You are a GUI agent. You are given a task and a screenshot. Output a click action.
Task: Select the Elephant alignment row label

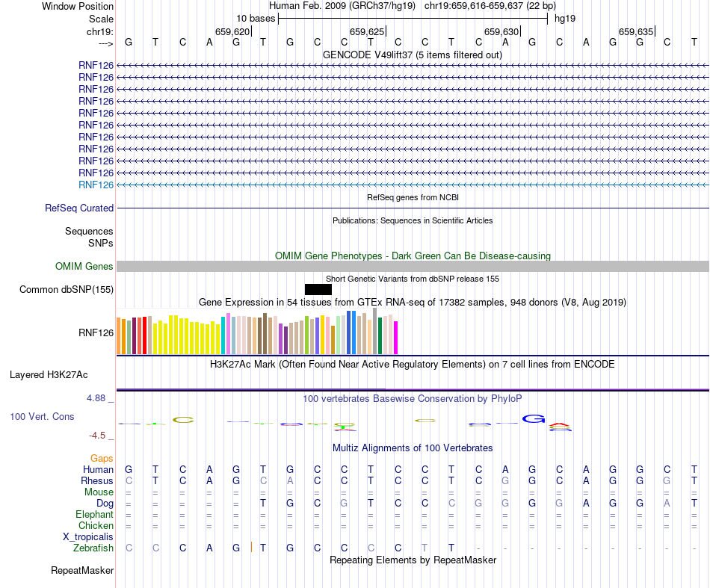94,515
